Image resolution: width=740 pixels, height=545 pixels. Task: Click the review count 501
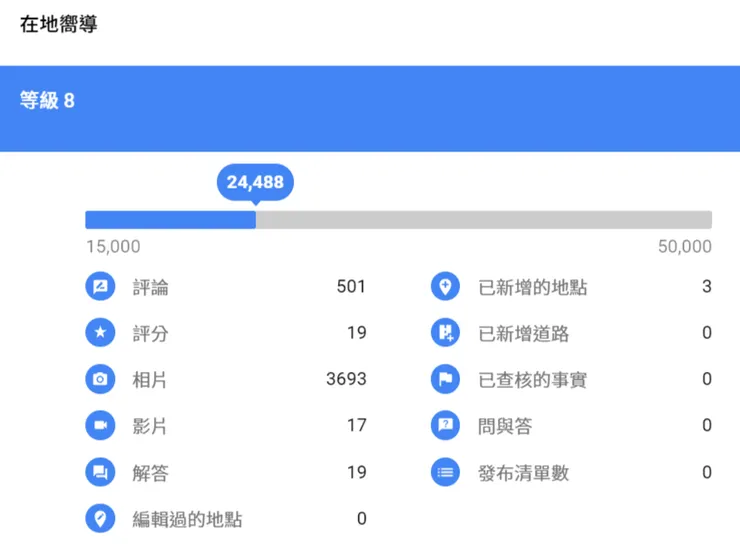[x=351, y=287]
